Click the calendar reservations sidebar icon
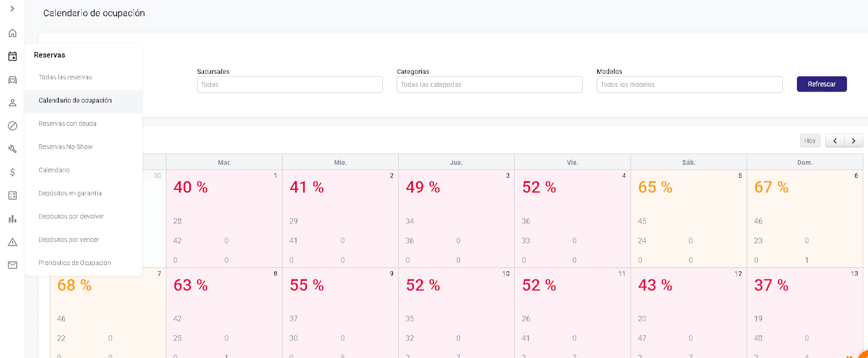Viewport: 868px width, 358px height. click(x=12, y=56)
